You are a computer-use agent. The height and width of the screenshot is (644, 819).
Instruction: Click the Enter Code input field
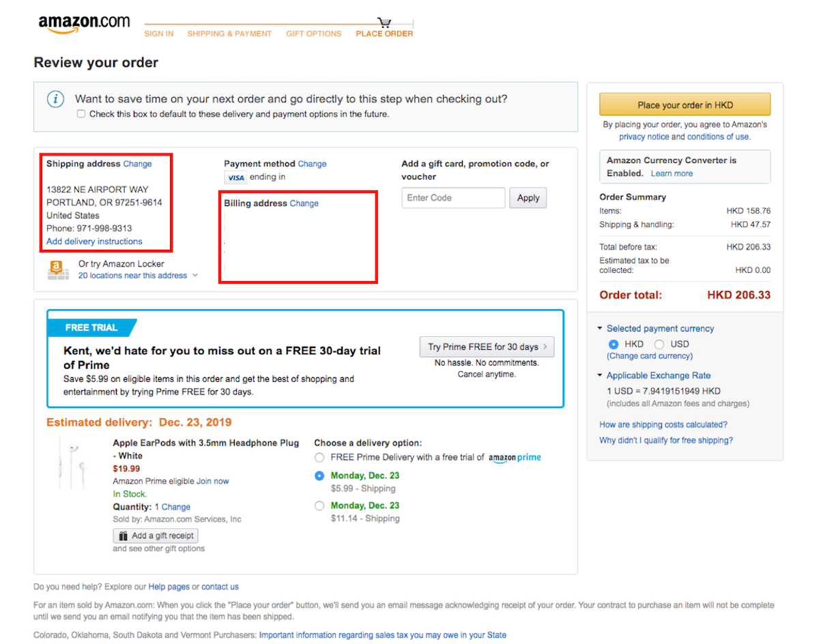pyautogui.click(x=453, y=198)
